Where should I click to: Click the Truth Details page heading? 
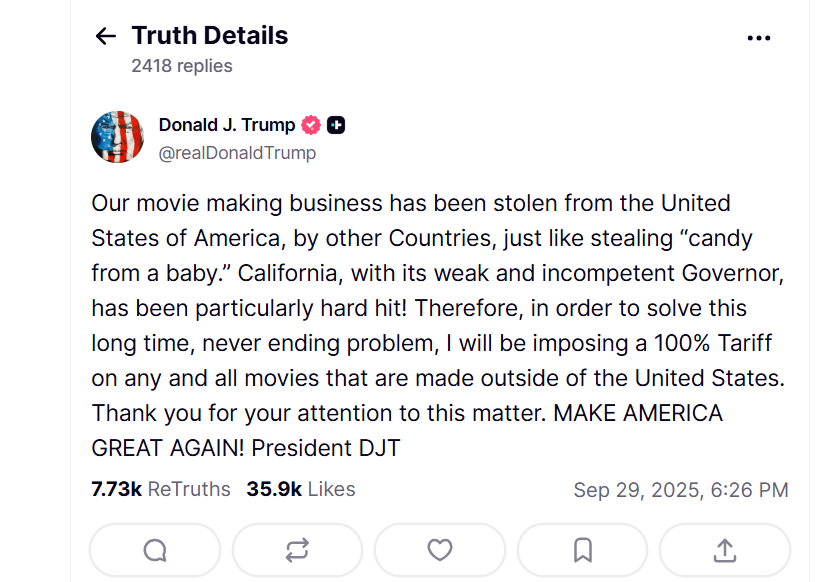(x=210, y=36)
